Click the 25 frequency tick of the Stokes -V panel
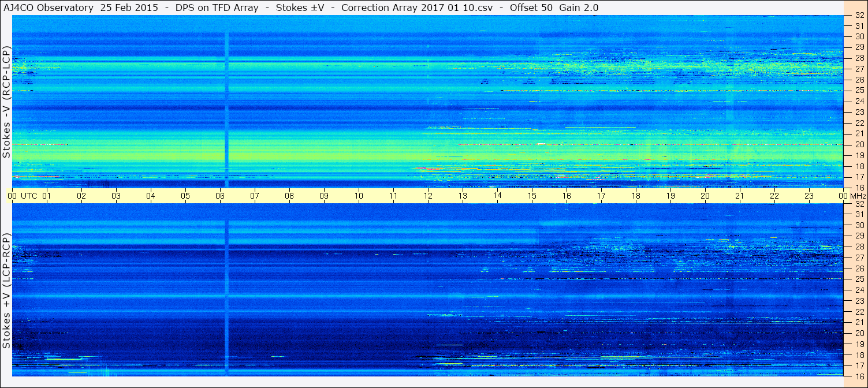 coord(859,91)
